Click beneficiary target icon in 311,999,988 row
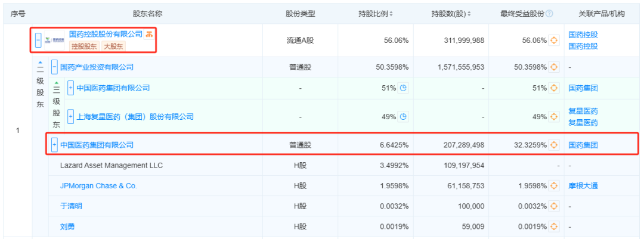Screen dimensions: 644x239 (x=554, y=41)
